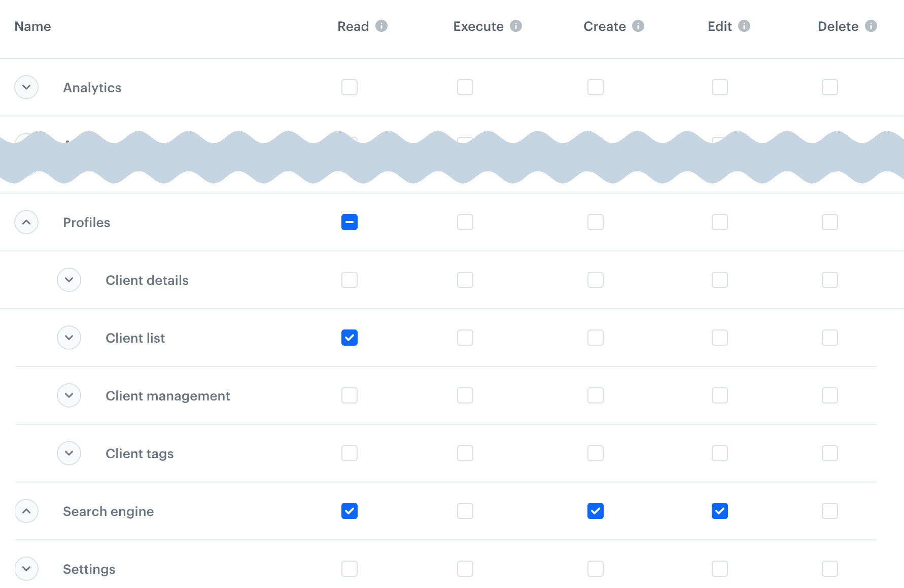This screenshot has width=904, height=588.
Task: Clear the indeterminate Read checkbox for Profiles
Action: pos(349,222)
